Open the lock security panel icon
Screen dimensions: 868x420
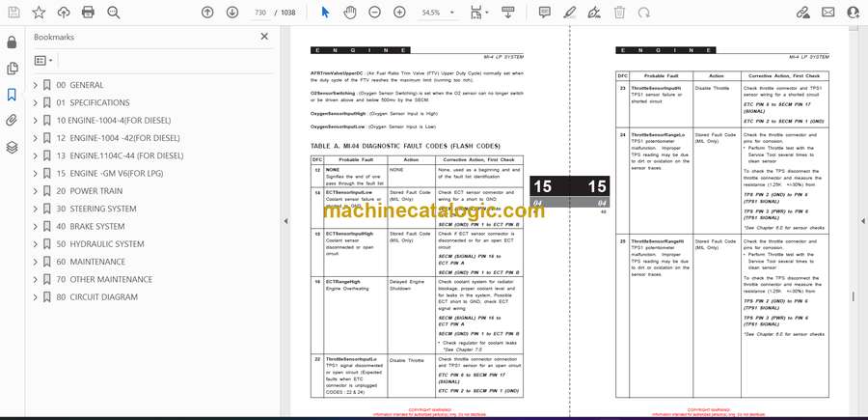pyautogui.click(x=13, y=42)
